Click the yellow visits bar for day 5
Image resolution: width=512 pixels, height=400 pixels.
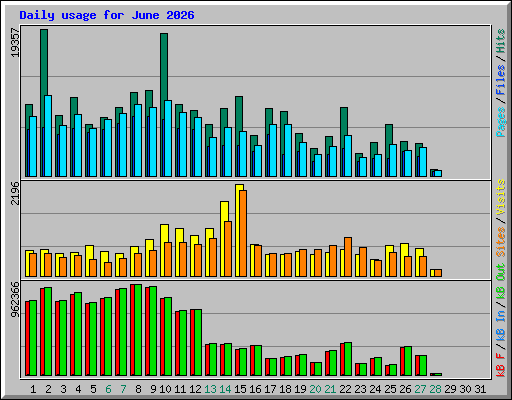[89, 252]
